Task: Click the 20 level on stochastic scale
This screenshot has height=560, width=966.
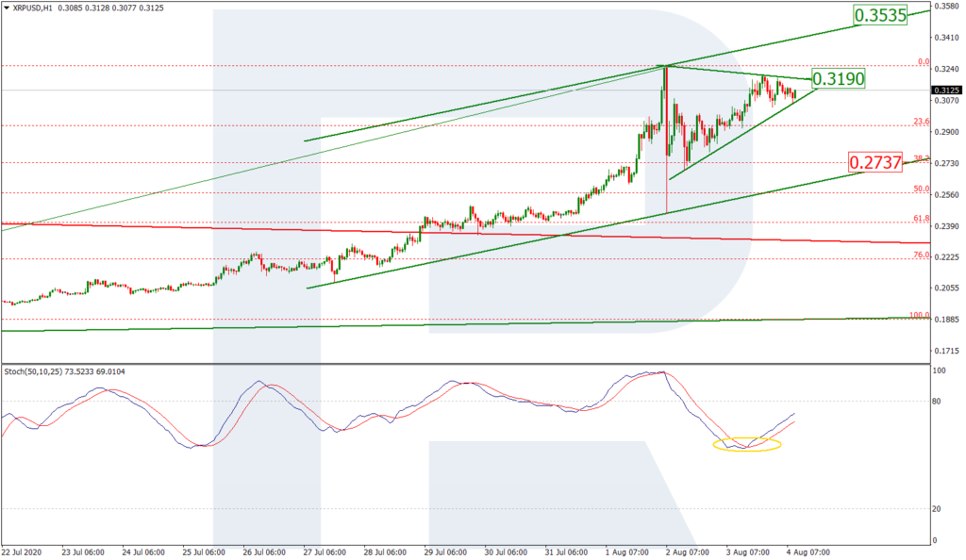Action: coord(938,509)
